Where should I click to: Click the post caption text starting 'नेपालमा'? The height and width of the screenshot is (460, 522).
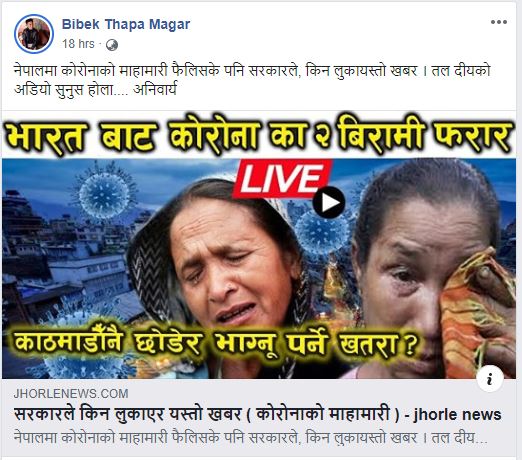(252, 80)
